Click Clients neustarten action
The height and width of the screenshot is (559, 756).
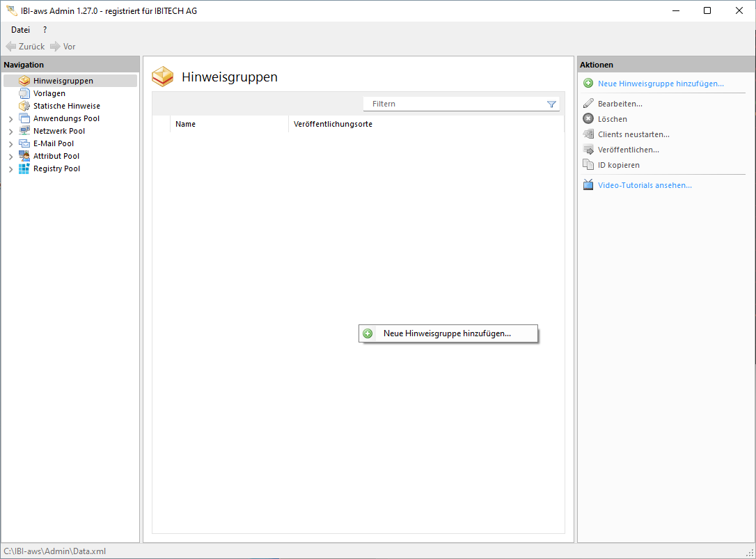tap(633, 134)
